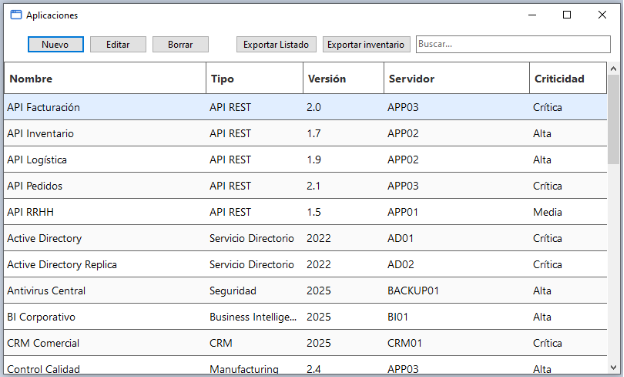This screenshot has height=377, width=624.
Task: Sort by the Tipo column header
Action: tap(255, 78)
